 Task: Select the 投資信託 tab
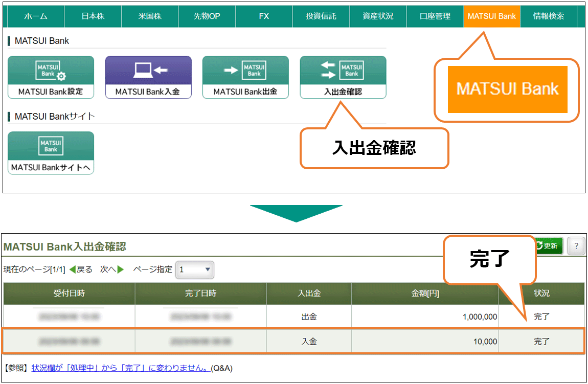(321, 16)
